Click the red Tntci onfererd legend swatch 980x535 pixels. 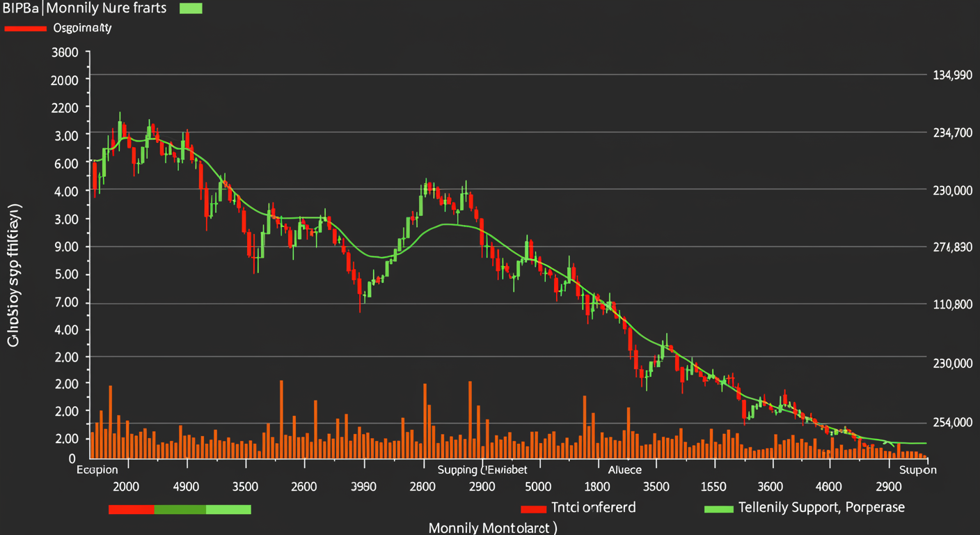coord(534,509)
